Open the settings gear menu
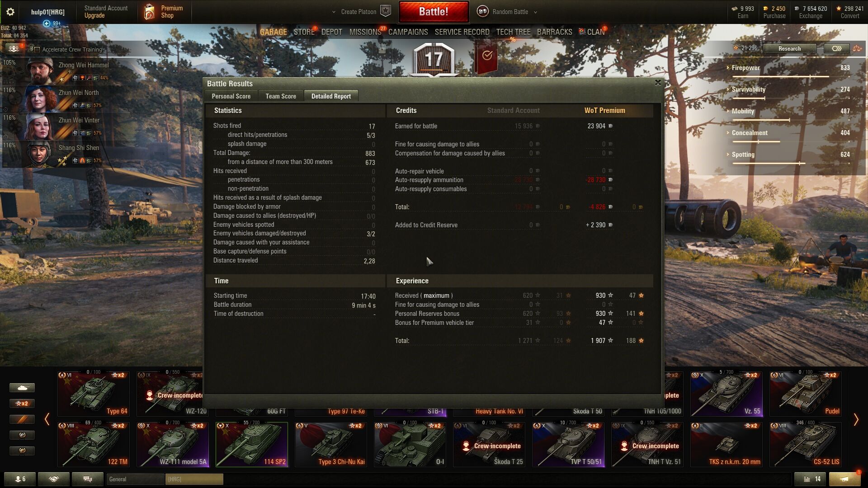The image size is (868, 488). tap(10, 12)
